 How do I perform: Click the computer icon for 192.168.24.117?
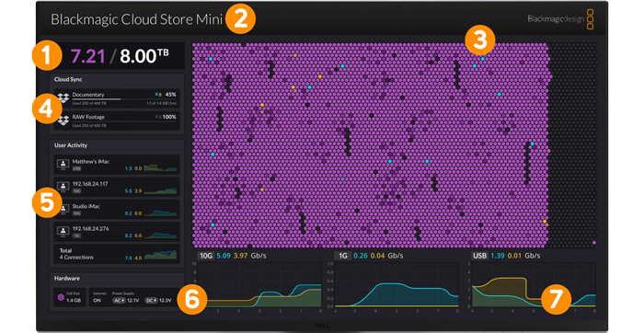tap(63, 187)
